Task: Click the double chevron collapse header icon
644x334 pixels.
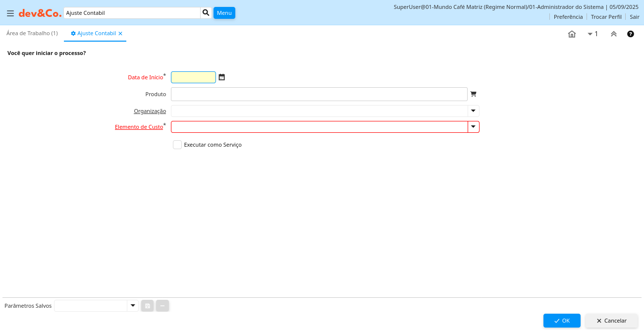Action: pos(613,34)
